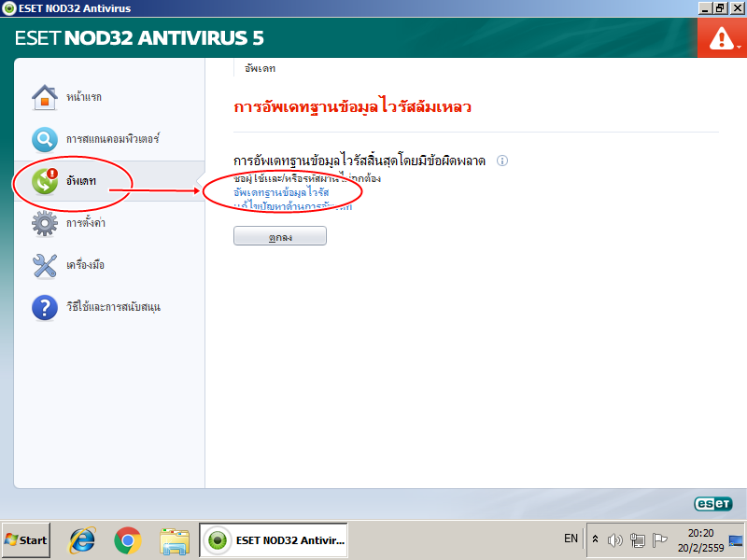Close the ESET NOD32 Antivirus window
The width and height of the screenshot is (747, 560).
point(736,7)
